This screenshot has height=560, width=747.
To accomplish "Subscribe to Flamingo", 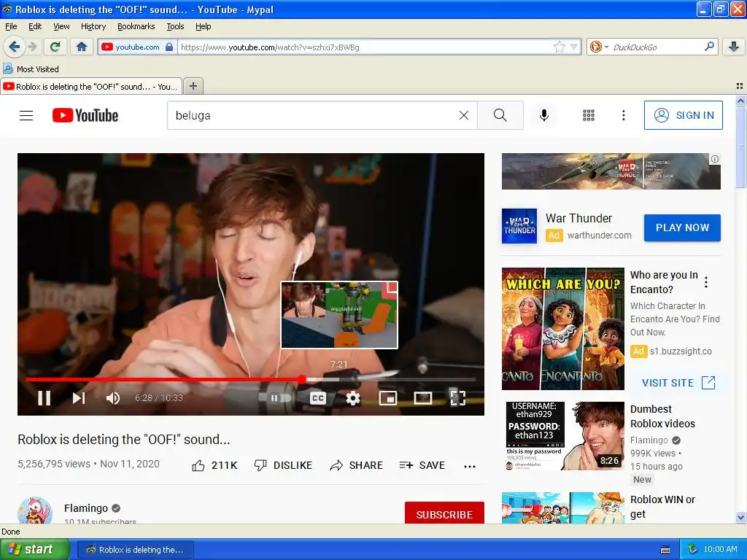I will (444, 514).
